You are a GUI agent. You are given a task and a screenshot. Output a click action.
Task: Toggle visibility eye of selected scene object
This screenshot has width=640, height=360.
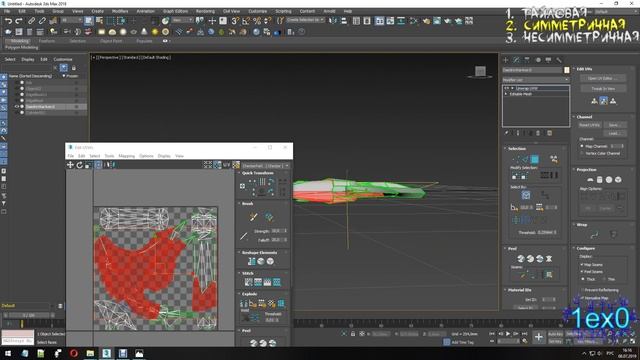pyautogui.click(x=17, y=107)
